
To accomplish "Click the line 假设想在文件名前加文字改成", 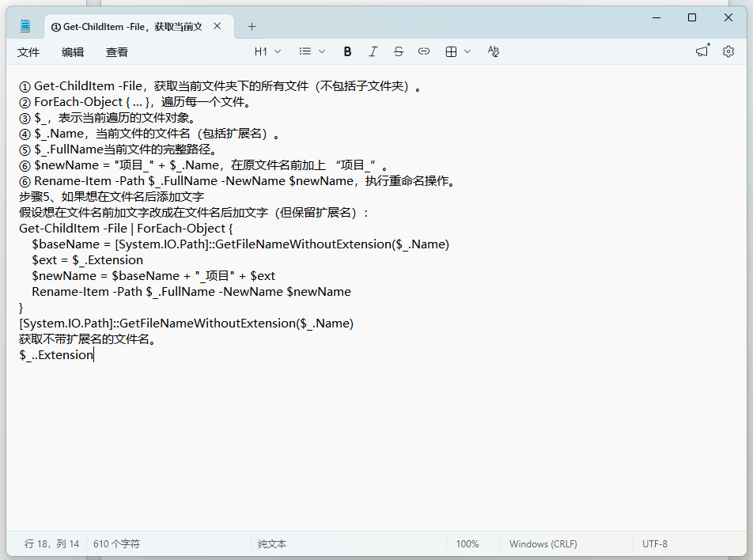I will tap(194, 213).
